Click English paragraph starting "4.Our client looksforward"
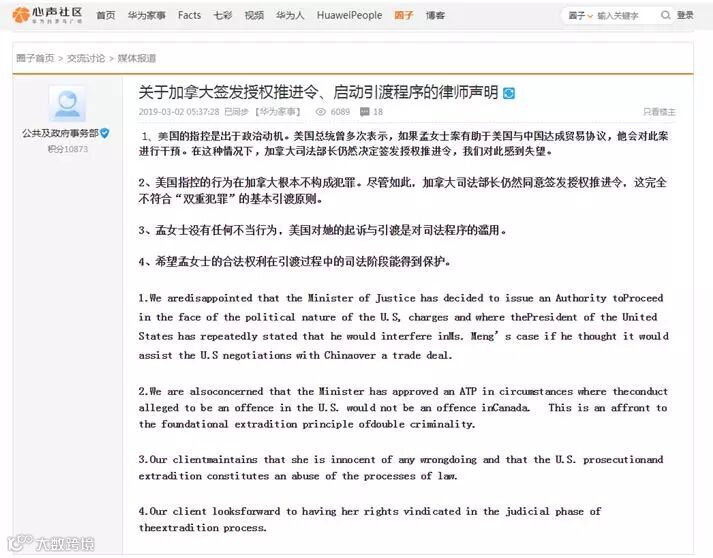The height and width of the screenshot is (558, 713). (370, 519)
